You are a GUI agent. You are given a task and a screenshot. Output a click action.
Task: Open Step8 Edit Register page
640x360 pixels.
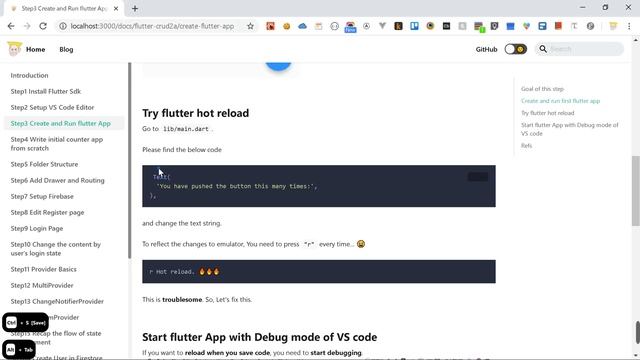click(x=47, y=212)
